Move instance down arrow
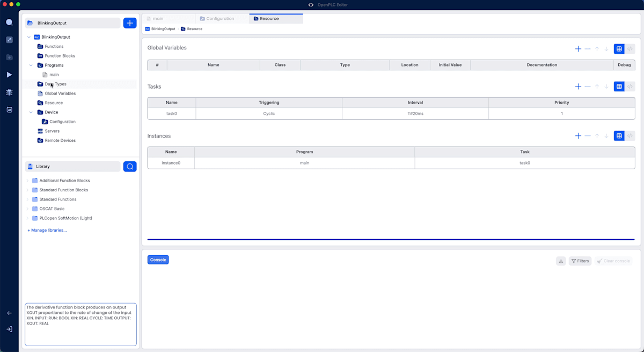Viewport: 644px width, 352px height. (606, 136)
